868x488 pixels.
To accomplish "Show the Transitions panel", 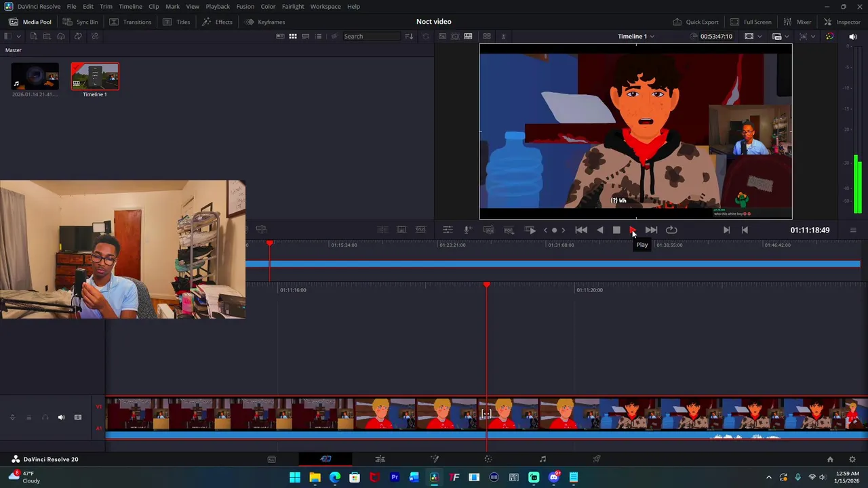I will (130, 22).
